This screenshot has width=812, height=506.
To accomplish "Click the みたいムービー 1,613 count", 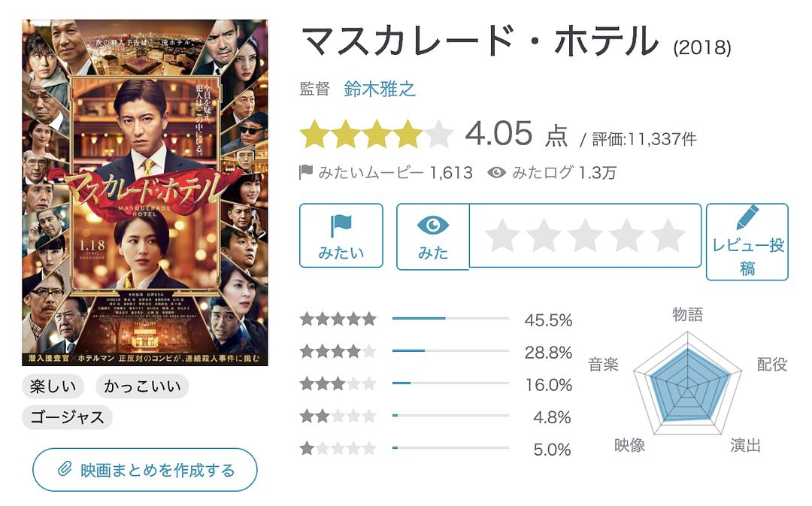I will [x=386, y=173].
